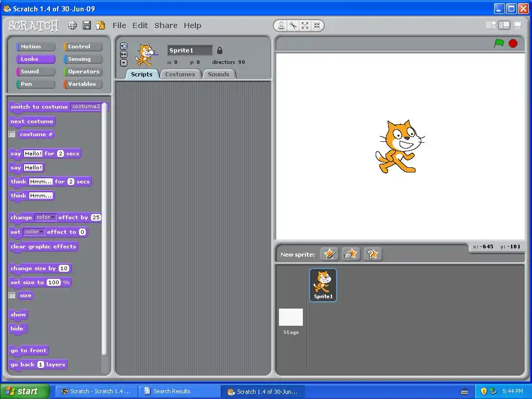The image size is (532, 399).
Task: Select the Shrink sprite tool
Action: click(x=317, y=25)
